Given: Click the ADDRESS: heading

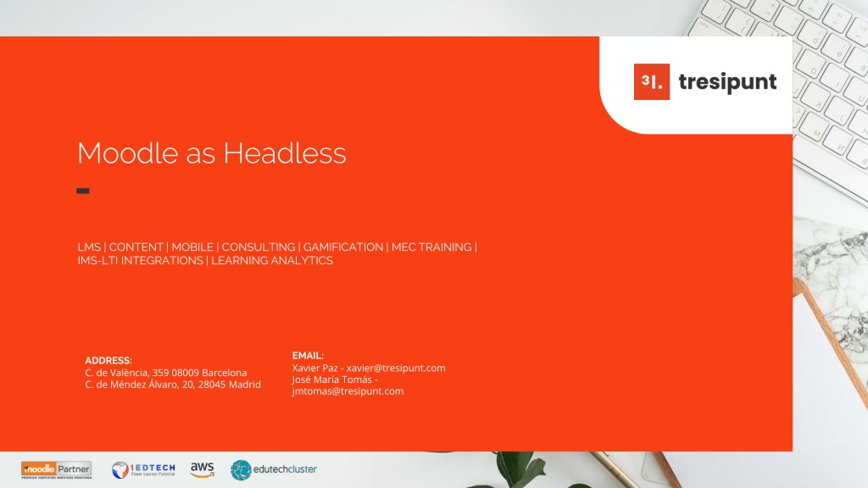Looking at the screenshot, I should 108,360.
